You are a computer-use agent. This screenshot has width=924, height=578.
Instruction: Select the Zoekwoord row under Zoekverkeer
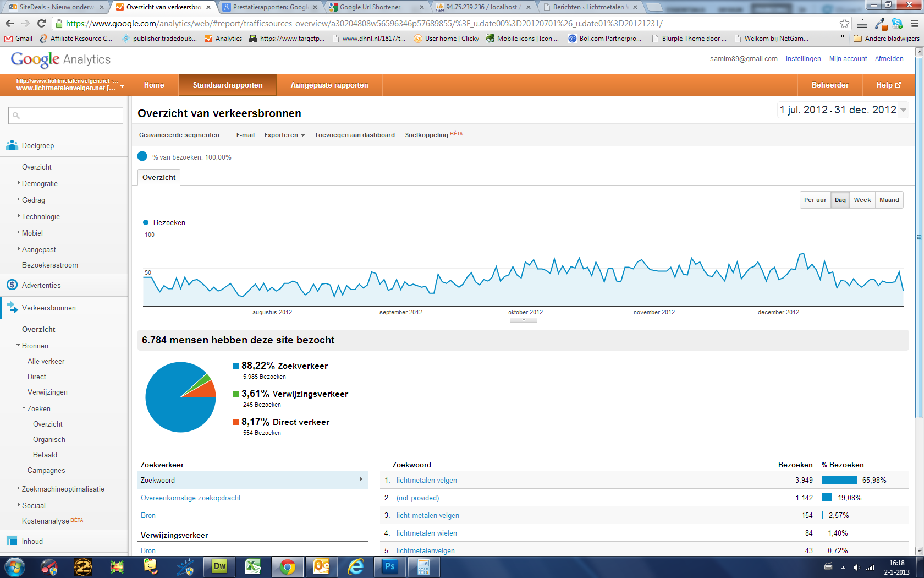pyautogui.click(x=252, y=480)
